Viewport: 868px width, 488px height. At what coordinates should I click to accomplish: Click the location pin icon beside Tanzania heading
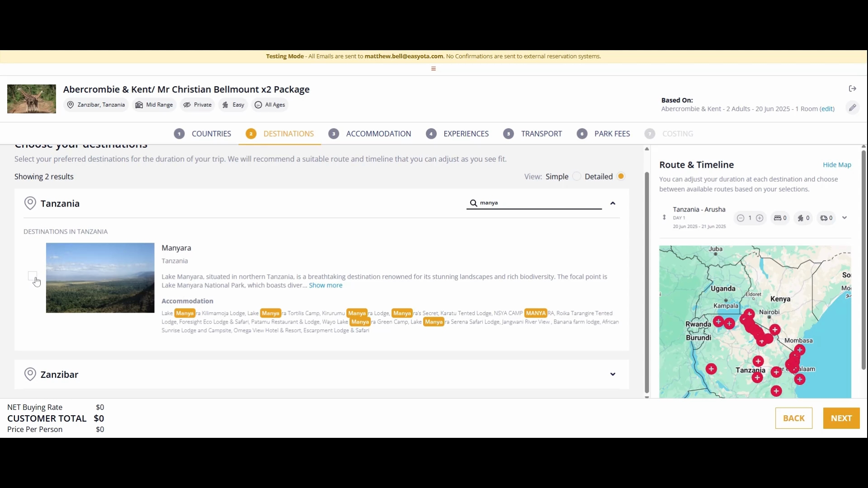click(x=30, y=203)
